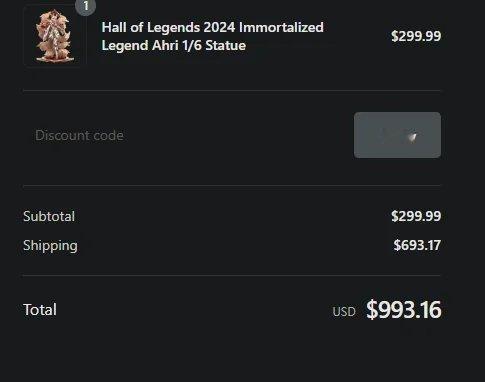Click the quantity badge showing 1
Screen dimensions: 485x382
[86, 6]
